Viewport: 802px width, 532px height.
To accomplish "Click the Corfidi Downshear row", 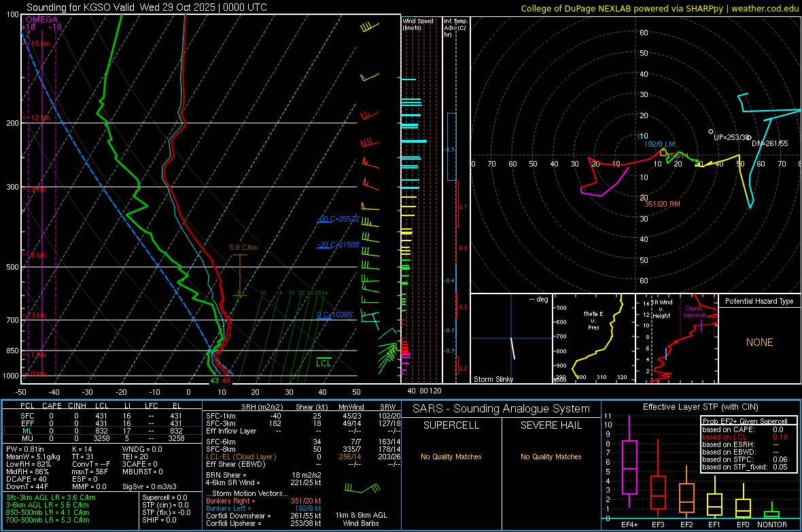I will pos(264,516).
